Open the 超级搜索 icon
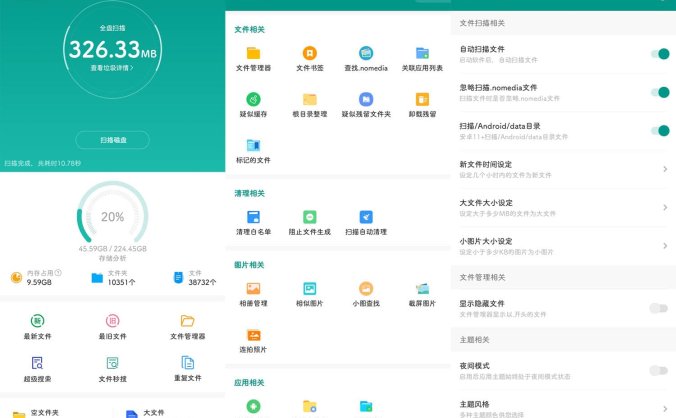The width and height of the screenshot is (676, 418). point(38,363)
